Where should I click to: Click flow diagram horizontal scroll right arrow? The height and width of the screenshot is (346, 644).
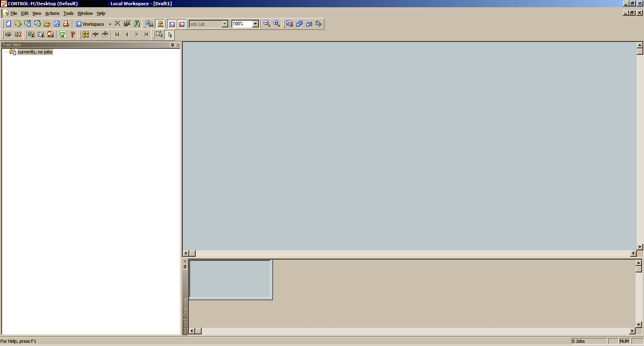(634, 253)
